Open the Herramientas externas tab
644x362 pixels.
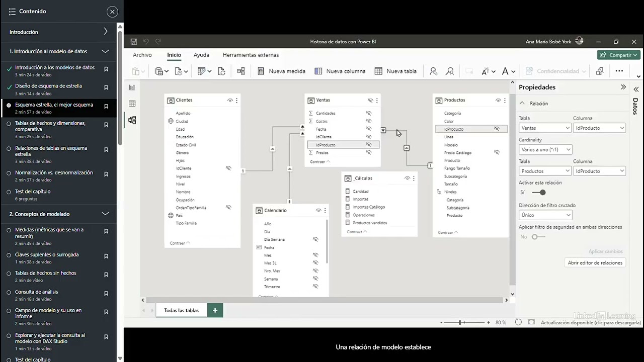251,55
